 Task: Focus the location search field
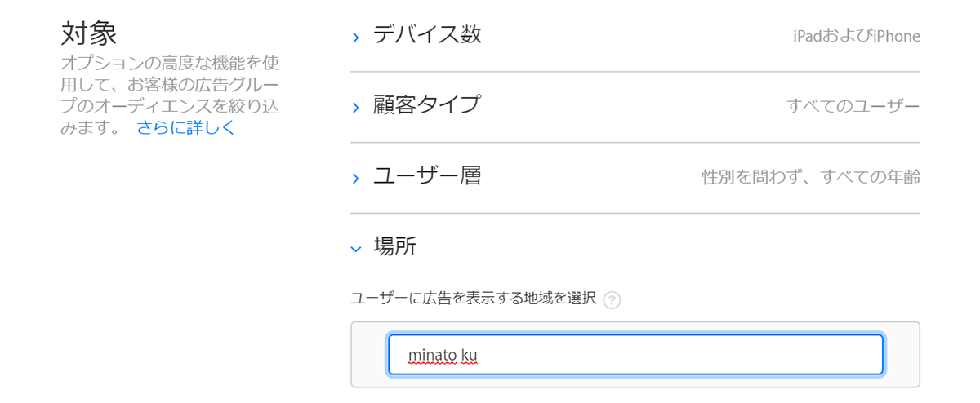pos(635,355)
